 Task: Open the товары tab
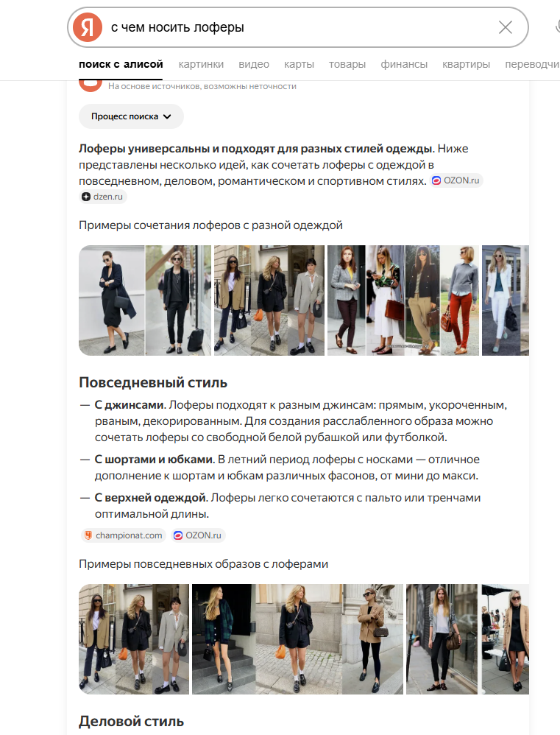coord(347,64)
